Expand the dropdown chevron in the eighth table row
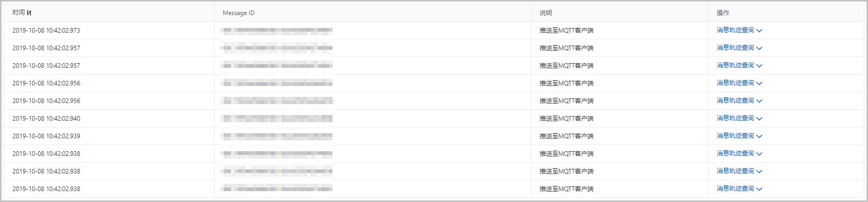Image resolution: width=868 pixels, height=202 pixels. coord(759,154)
